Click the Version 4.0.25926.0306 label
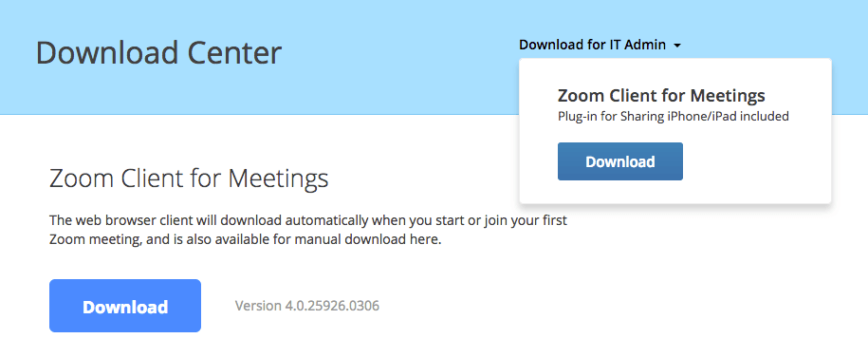The height and width of the screenshot is (357, 868). coord(307,306)
